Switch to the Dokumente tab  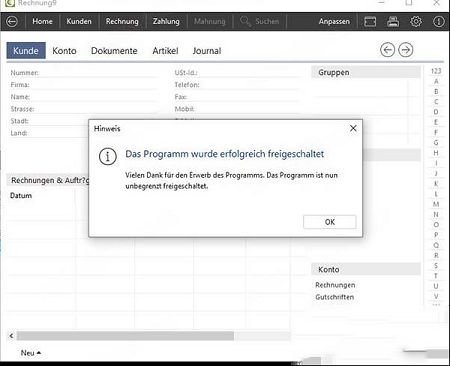click(x=114, y=51)
